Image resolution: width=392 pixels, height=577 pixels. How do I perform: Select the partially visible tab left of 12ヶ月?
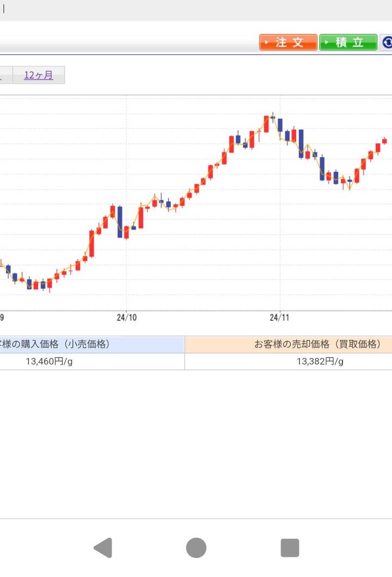point(5,75)
